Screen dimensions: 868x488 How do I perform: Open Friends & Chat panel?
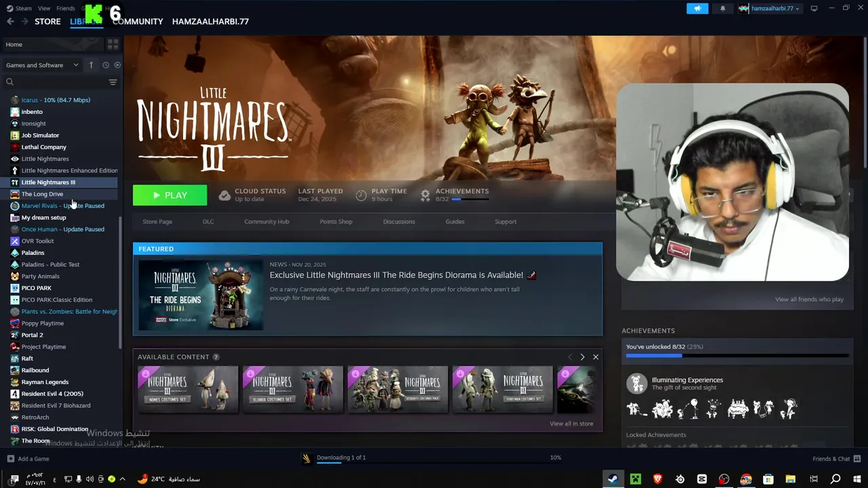click(x=836, y=459)
